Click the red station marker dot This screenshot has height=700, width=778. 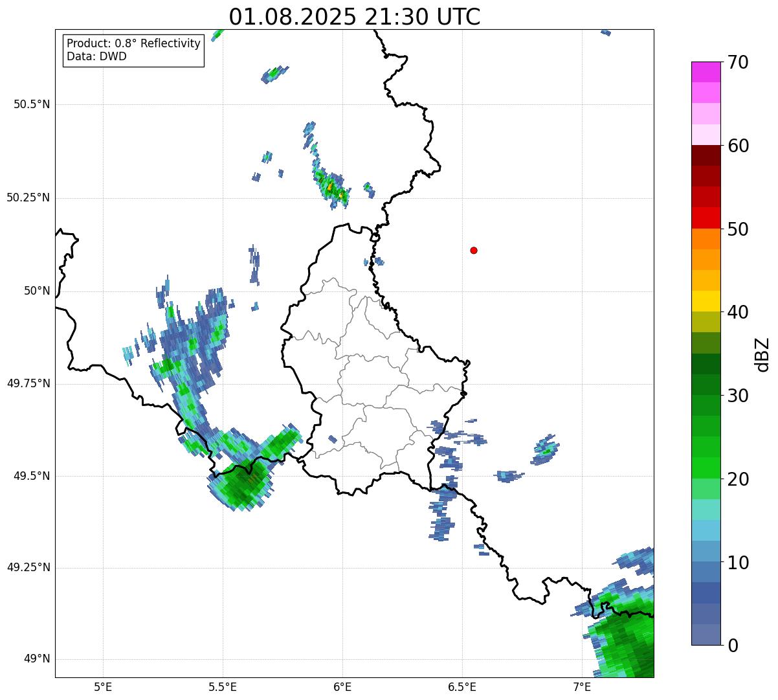[474, 250]
